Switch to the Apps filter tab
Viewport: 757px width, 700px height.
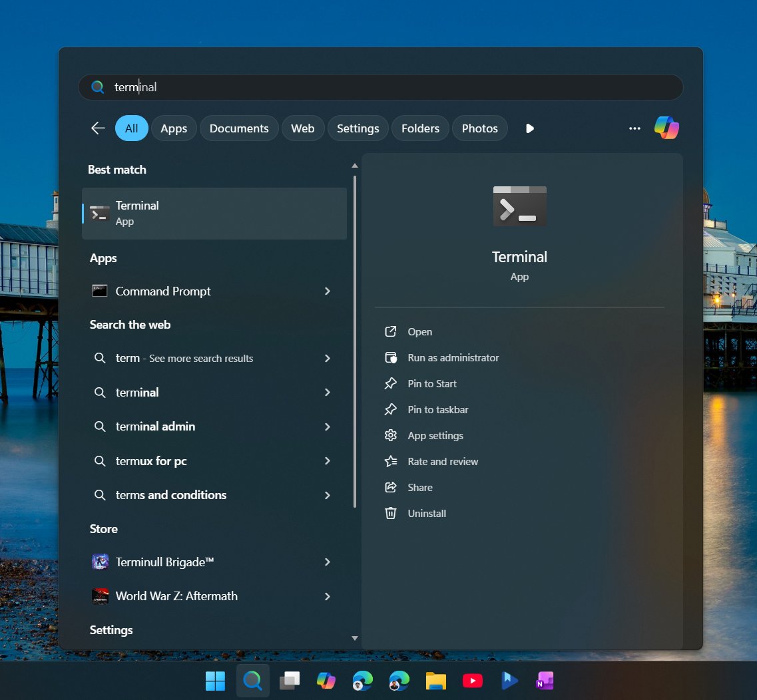pos(174,128)
